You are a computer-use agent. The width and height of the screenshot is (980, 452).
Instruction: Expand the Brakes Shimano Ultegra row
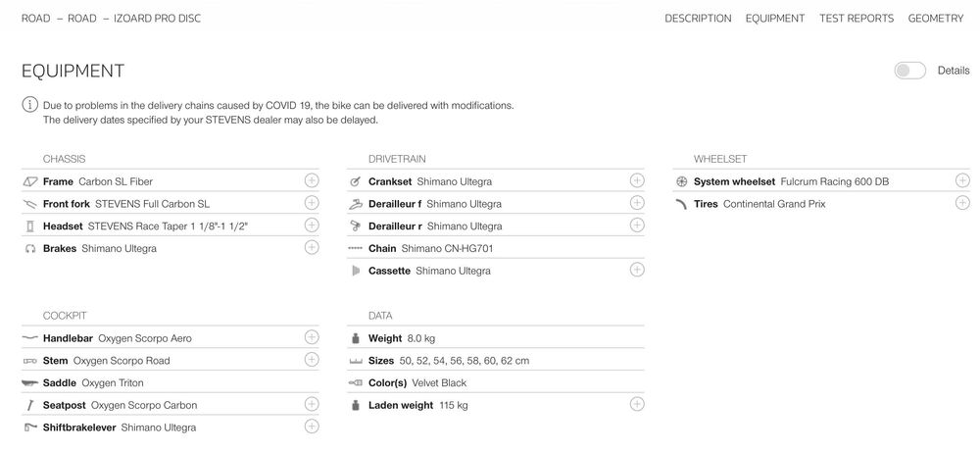(312, 247)
